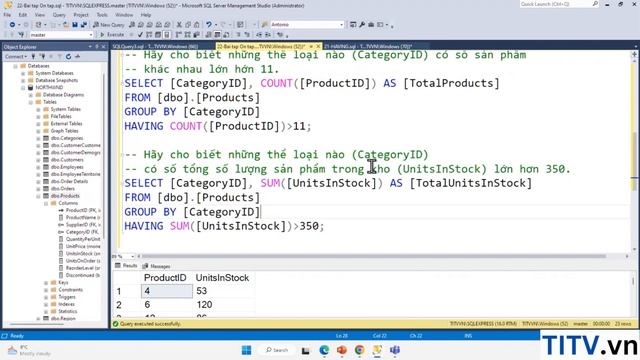
Task: Click the Paste icon in toolbar
Action: point(197,25)
